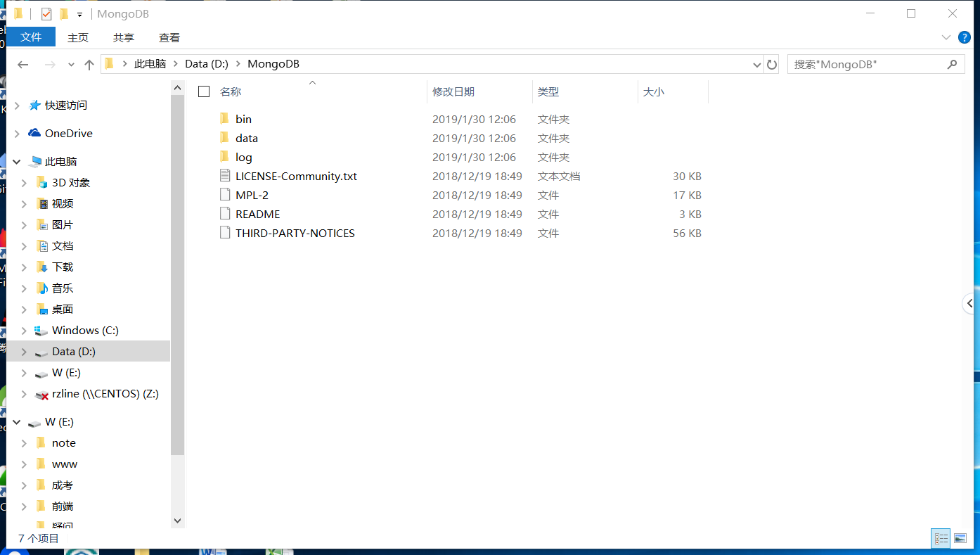
Task: Open the 查看 ribbon tab
Action: [x=169, y=37]
